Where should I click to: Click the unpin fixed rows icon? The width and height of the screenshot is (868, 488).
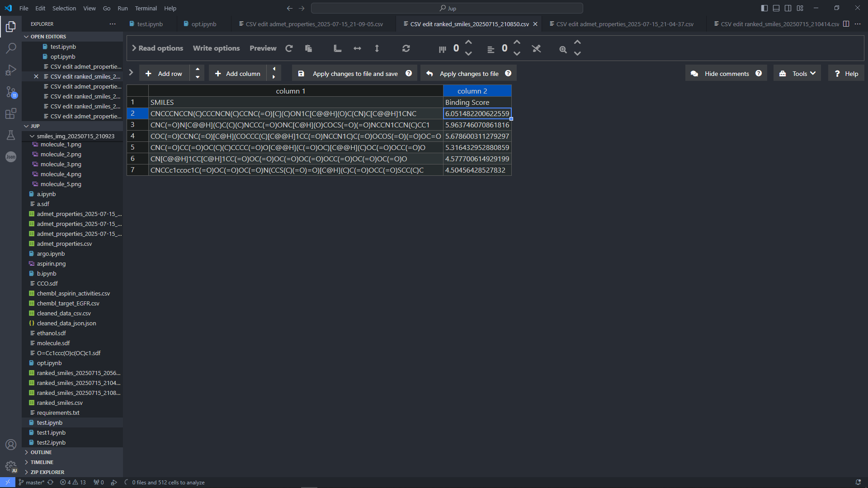coord(536,48)
